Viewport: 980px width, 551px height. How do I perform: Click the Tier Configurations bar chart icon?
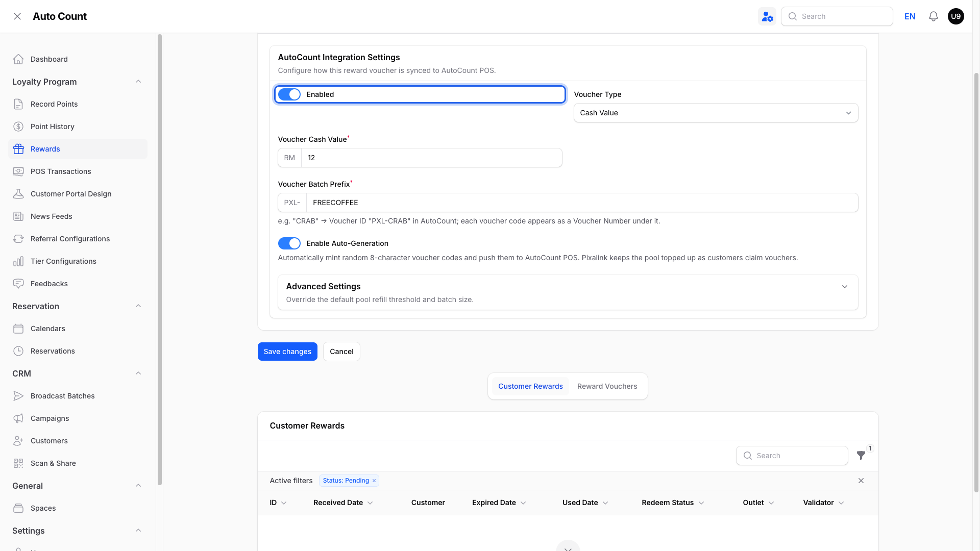(x=18, y=261)
